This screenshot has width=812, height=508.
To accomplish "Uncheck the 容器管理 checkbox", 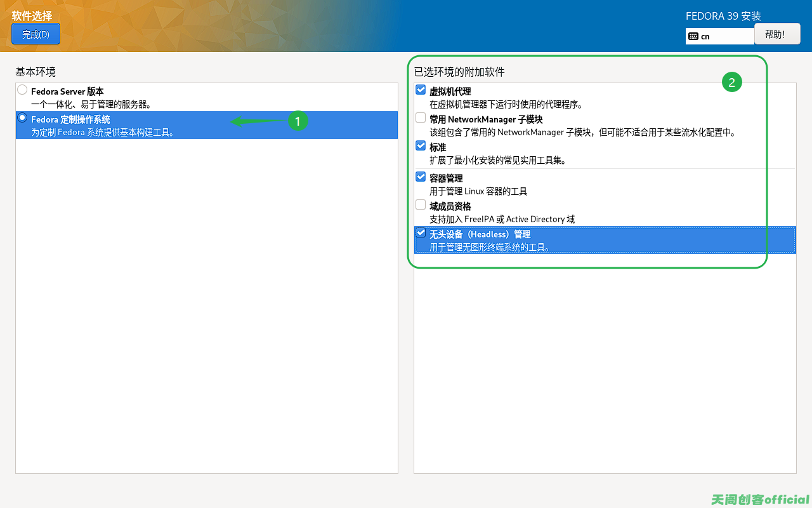I will point(421,177).
